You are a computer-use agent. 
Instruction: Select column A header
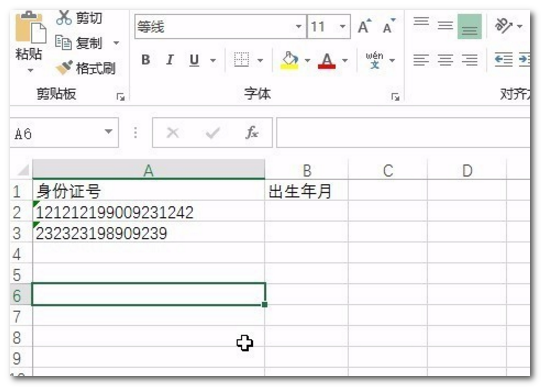pyautogui.click(x=148, y=170)
